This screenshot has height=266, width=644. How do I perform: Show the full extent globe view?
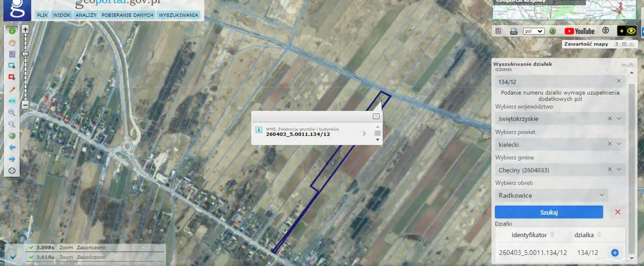click(x=12, y=136)
